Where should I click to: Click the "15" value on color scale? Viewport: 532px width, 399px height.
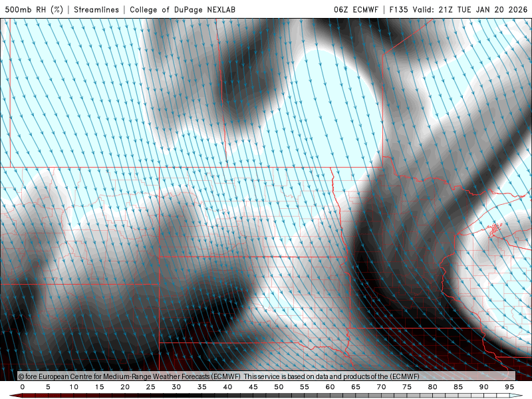point(99,387)
